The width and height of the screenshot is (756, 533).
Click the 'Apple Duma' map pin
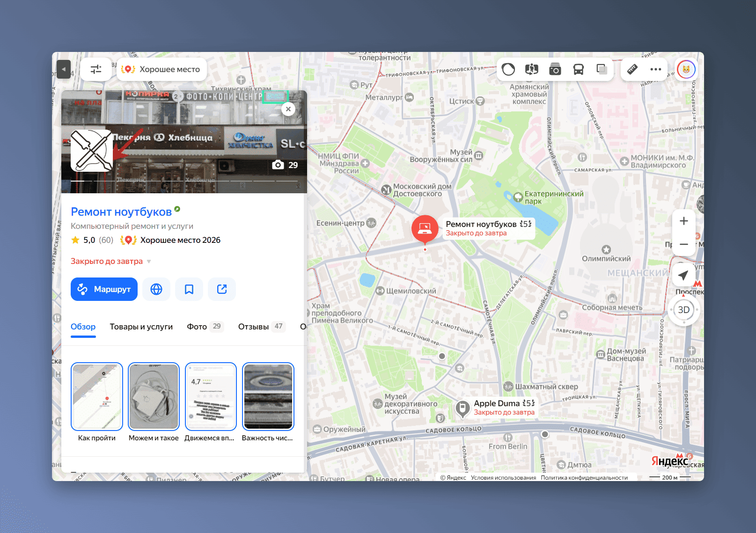click(462, 408)
